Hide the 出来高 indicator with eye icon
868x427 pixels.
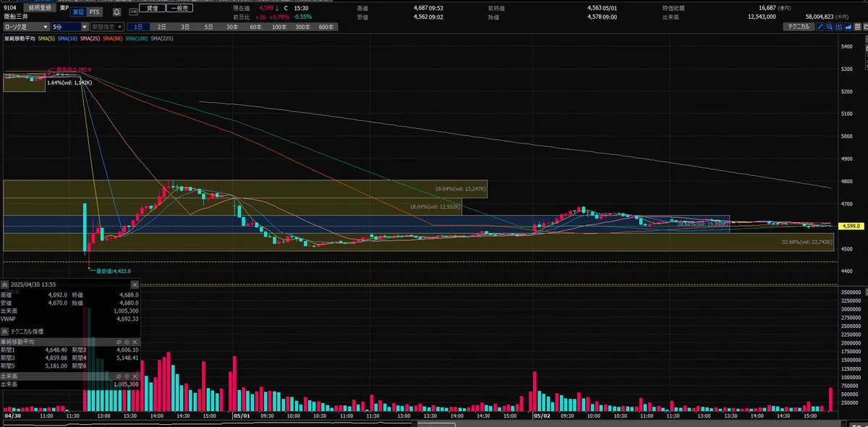119,376
